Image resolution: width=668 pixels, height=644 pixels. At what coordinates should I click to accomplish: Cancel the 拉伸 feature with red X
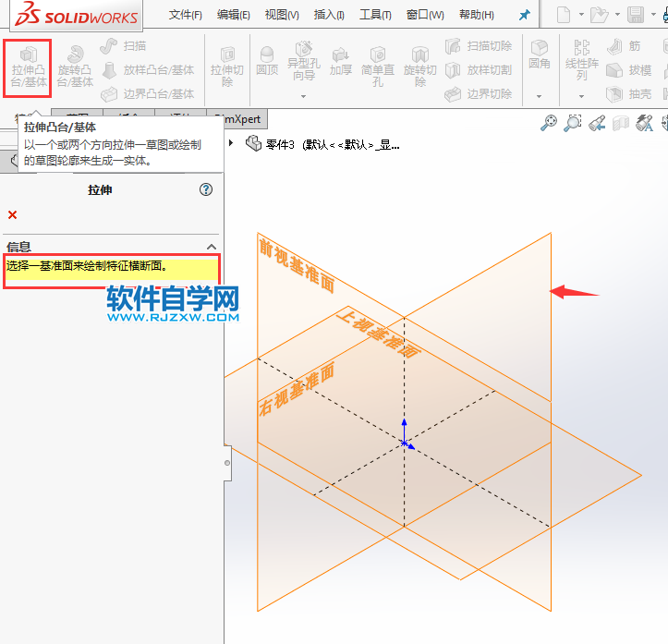(12, 214)
